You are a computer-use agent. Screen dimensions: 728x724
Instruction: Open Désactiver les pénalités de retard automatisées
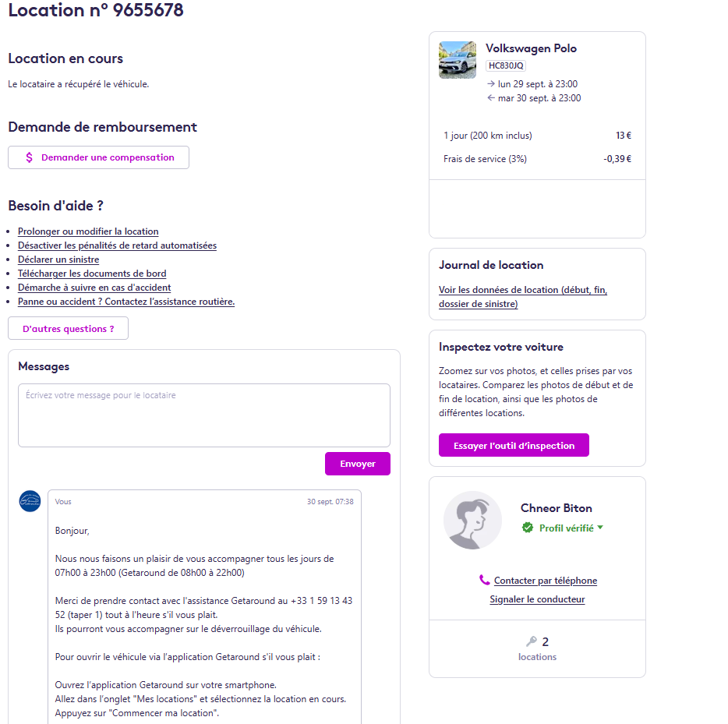point(117,245)
